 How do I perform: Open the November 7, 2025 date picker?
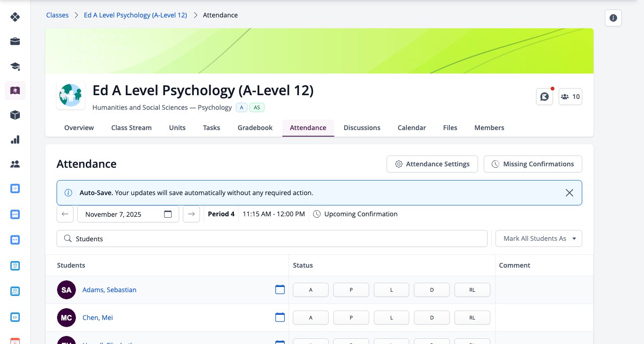(x=128, y=214)
